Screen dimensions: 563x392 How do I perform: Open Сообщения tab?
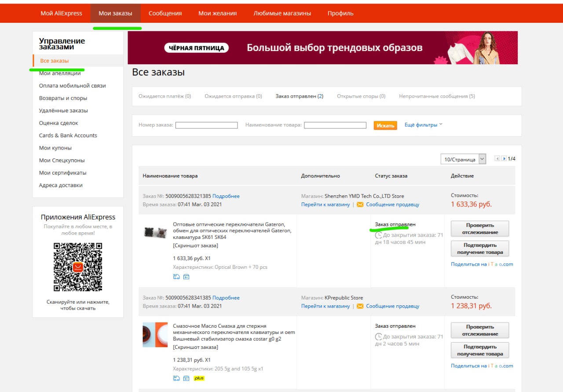point(165,13)
